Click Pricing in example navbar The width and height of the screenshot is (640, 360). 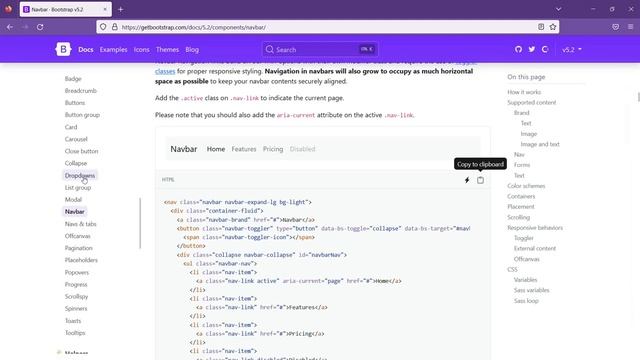tap(273, 149)
